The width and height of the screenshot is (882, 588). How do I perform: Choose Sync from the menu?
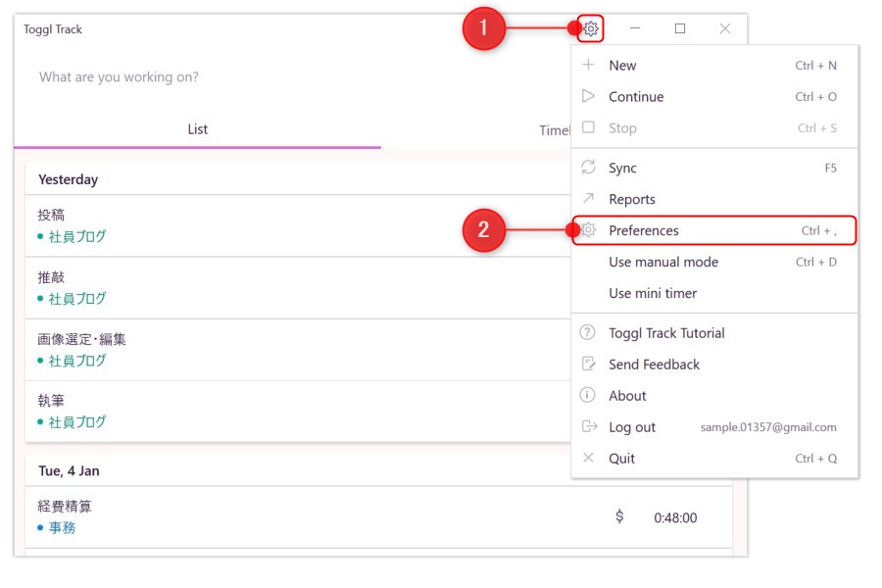[714, 168]
